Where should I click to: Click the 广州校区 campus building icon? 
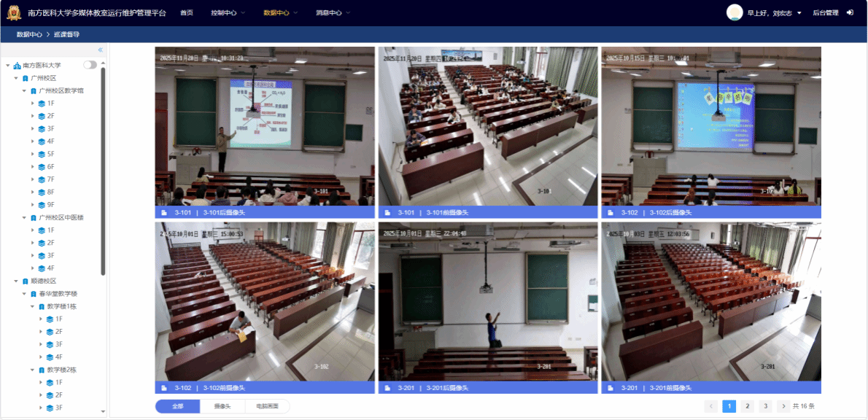[26, 78]
